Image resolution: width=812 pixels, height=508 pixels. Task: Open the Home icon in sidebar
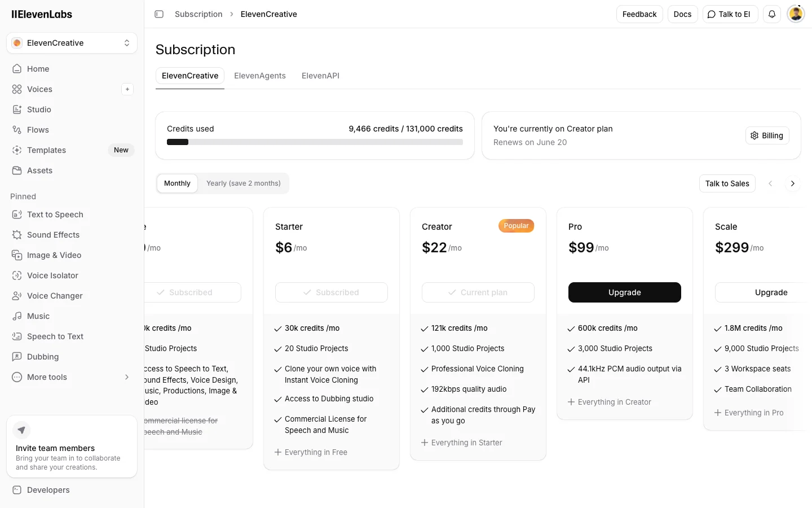click(17, 69)
